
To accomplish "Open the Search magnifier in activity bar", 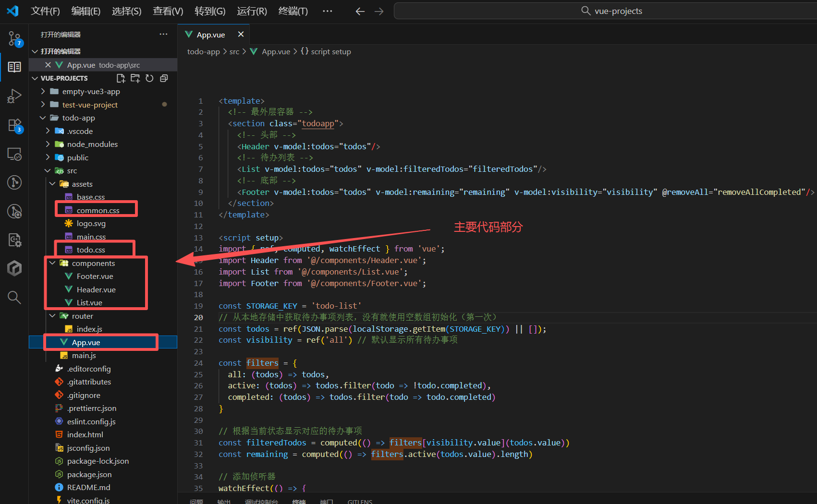I will [x=14, y=298].
